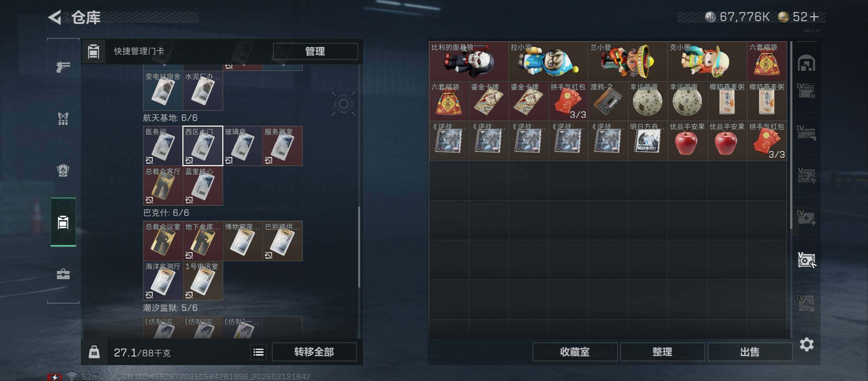868x381 pixels.
Task: Select the 西区大门 key card
Action: [203, 146]
